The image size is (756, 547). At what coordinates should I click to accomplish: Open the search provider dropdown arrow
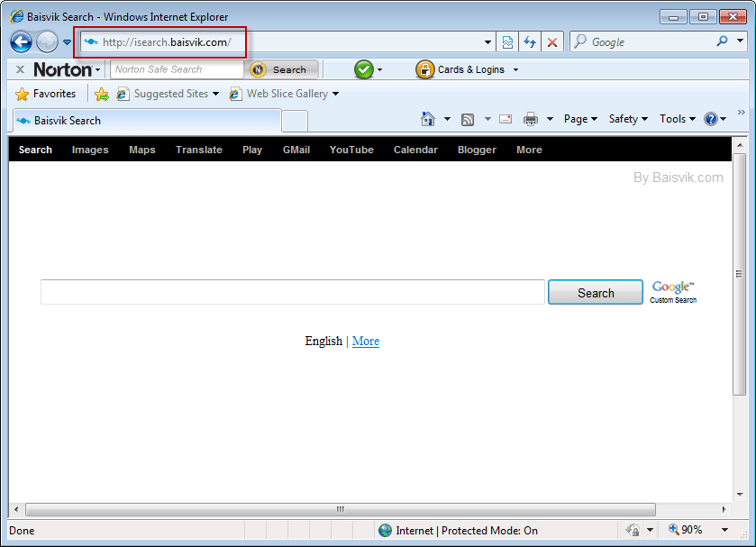pyautogui.click(x=740, y=41)
